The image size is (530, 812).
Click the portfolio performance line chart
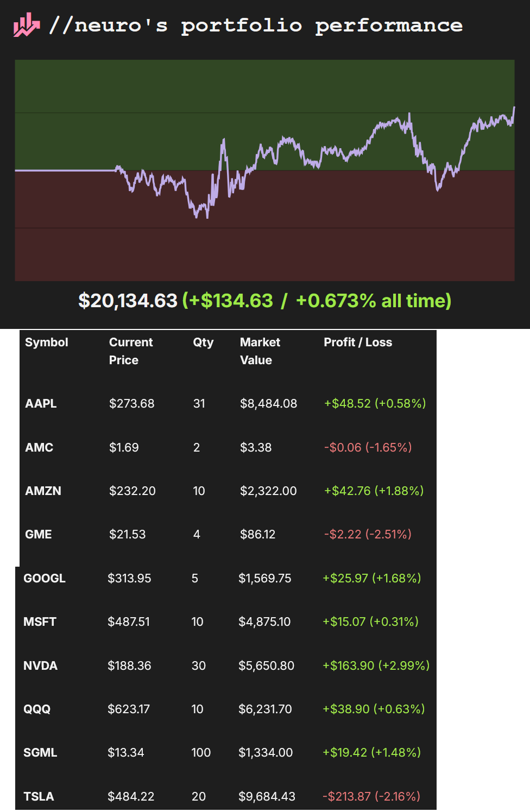(264, 170)
